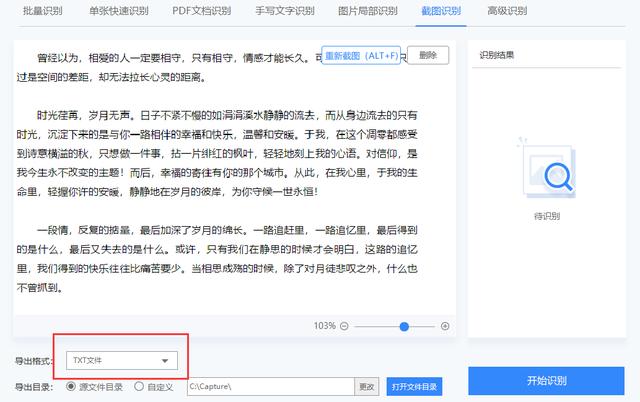The width and height of the screenshot is (640, 402).
Task: Select the 自定义 radio button
Action: pyautogui.click(x=139, y=386)
